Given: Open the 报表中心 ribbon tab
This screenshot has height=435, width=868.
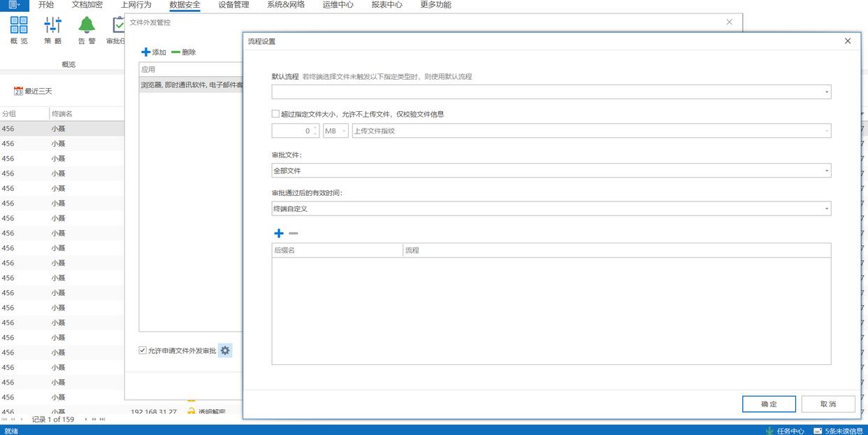Looking at the screenshot, I should coord(386,5).
